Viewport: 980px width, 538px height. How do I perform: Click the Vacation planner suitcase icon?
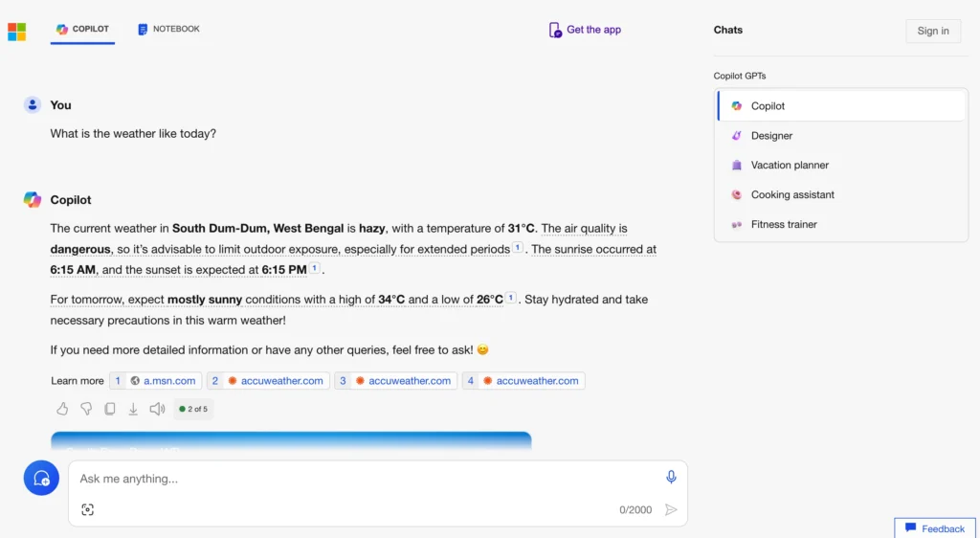[737, 165]
